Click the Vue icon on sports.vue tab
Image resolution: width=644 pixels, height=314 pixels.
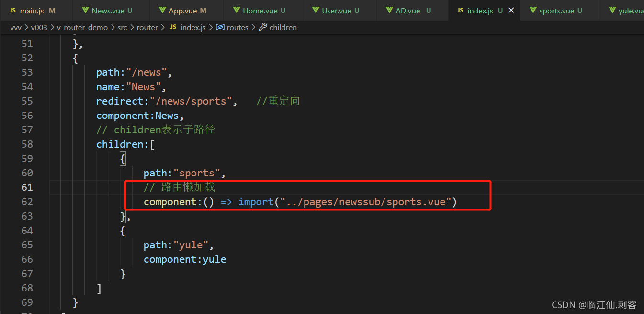pos(532,11)
